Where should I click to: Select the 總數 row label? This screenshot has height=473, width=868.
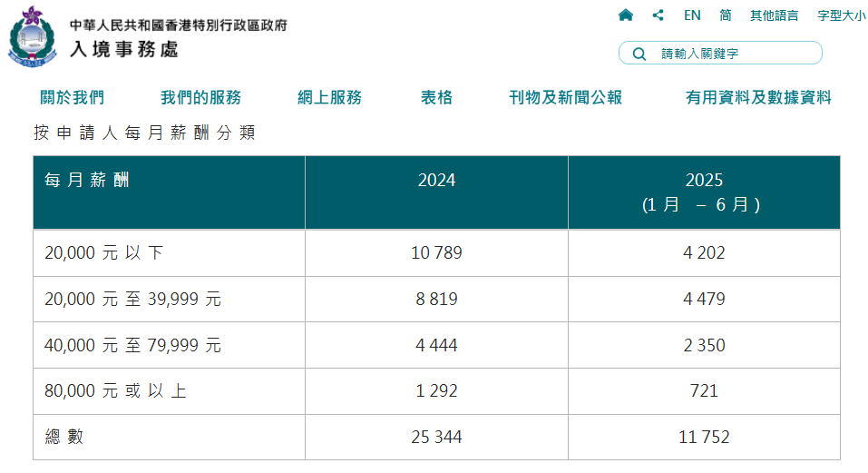pos(63,438)
